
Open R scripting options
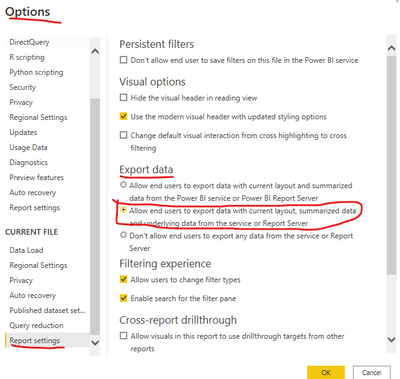(27, 57)
